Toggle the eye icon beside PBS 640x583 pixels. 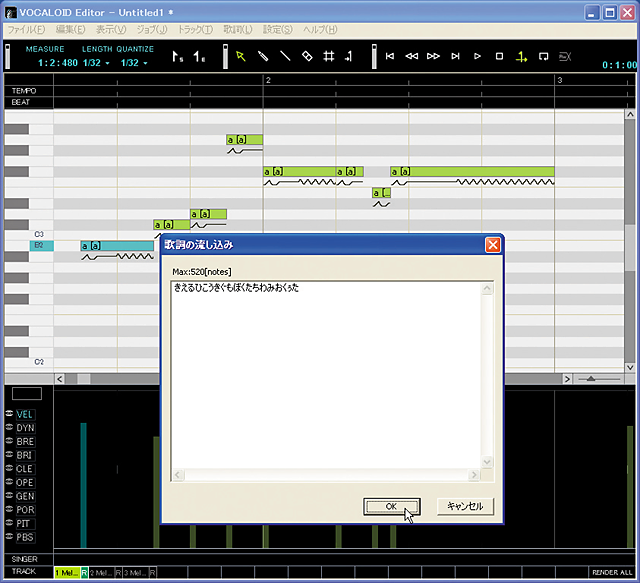(9, 536)
